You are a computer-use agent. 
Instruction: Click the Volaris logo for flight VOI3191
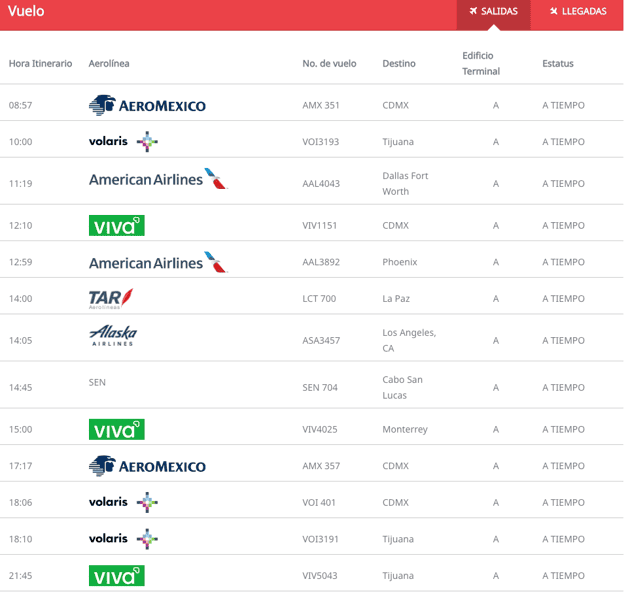(x=123, y=539)
